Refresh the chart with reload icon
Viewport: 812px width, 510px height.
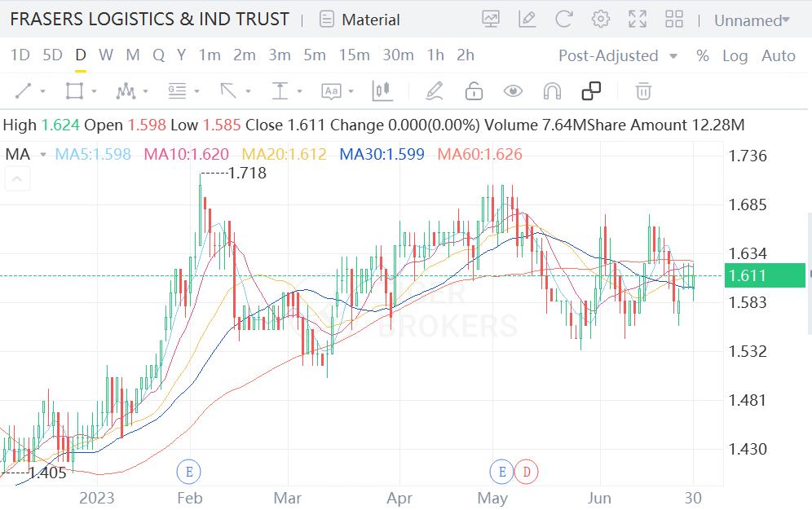[564, 20]
